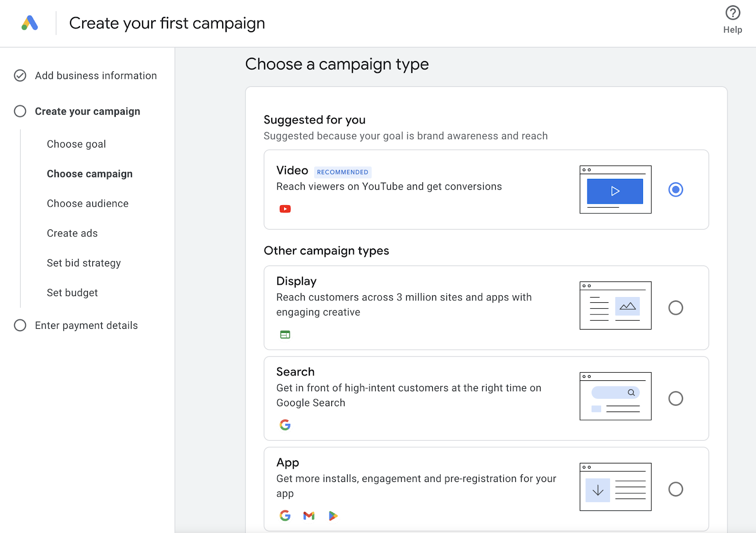Select the App campaign radio button
This screenshot has width=756, height=533.
click(676, 489)
